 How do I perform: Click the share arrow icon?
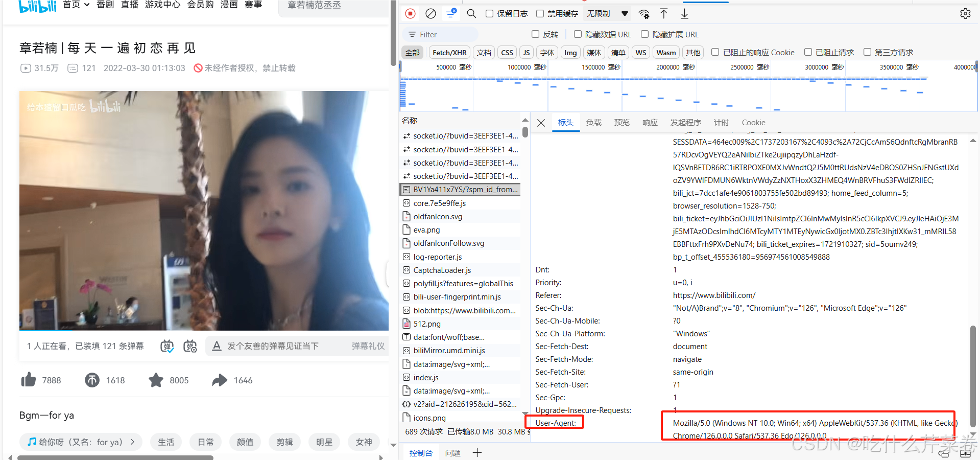pos(220,380)
